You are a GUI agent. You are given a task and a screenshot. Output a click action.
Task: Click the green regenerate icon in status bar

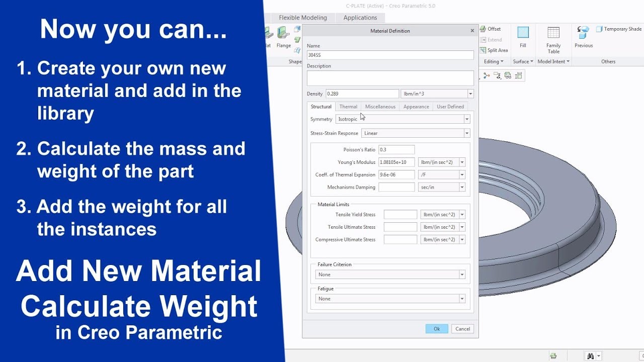click(x=553, y=356)
